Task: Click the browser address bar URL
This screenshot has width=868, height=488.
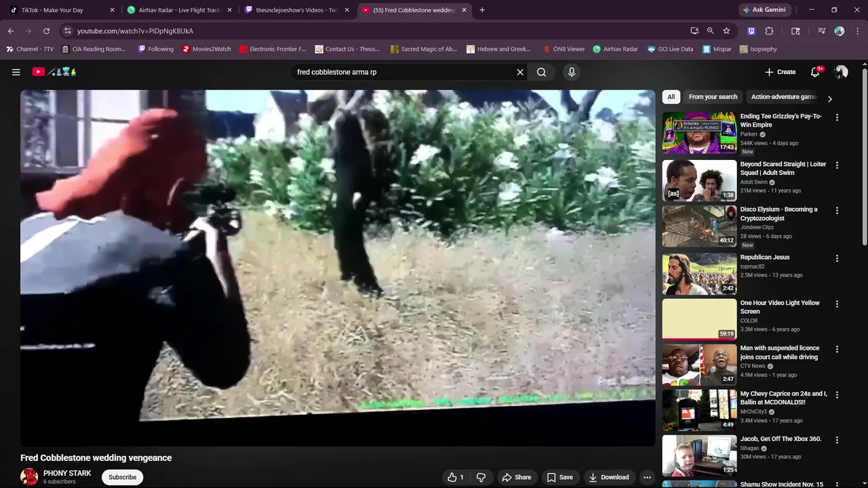Action: point(135,30)
